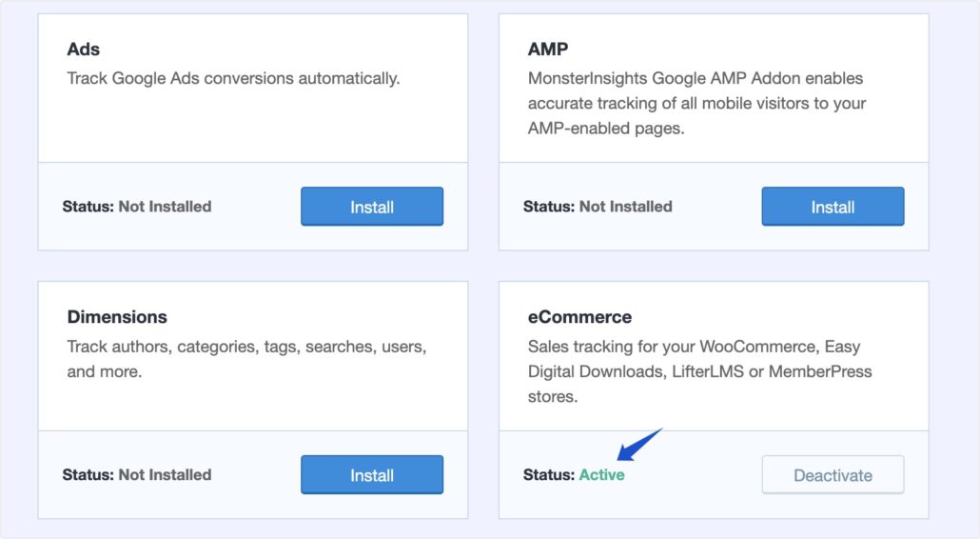Click the green Active status text

[601, 474]
